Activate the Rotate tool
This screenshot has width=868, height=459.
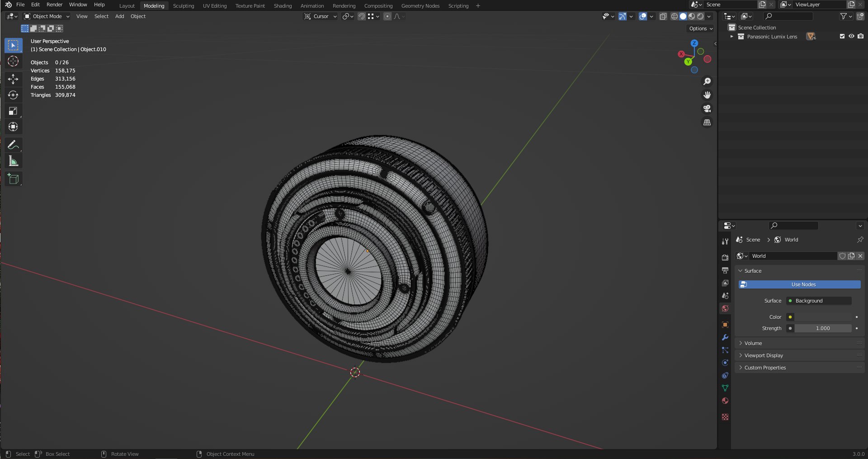click(x=13, y=95)
